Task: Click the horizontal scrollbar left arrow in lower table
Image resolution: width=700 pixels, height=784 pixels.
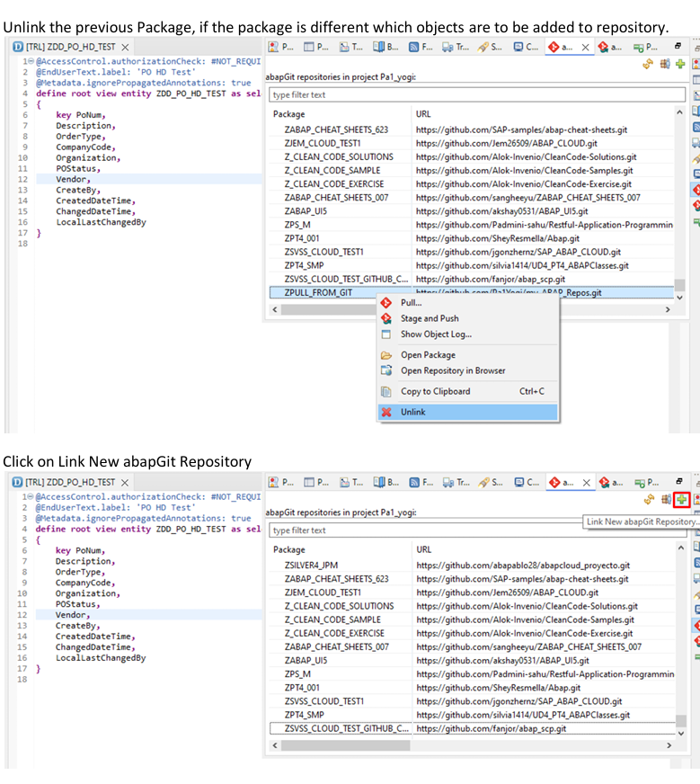Action: [x=274, y=745]
